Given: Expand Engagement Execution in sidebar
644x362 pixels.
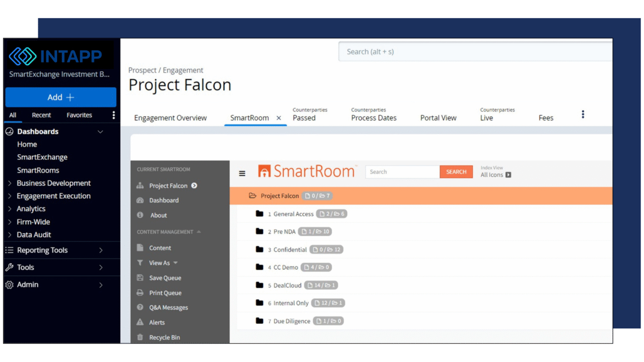Looking at the screenshot, I should (10, 196).
